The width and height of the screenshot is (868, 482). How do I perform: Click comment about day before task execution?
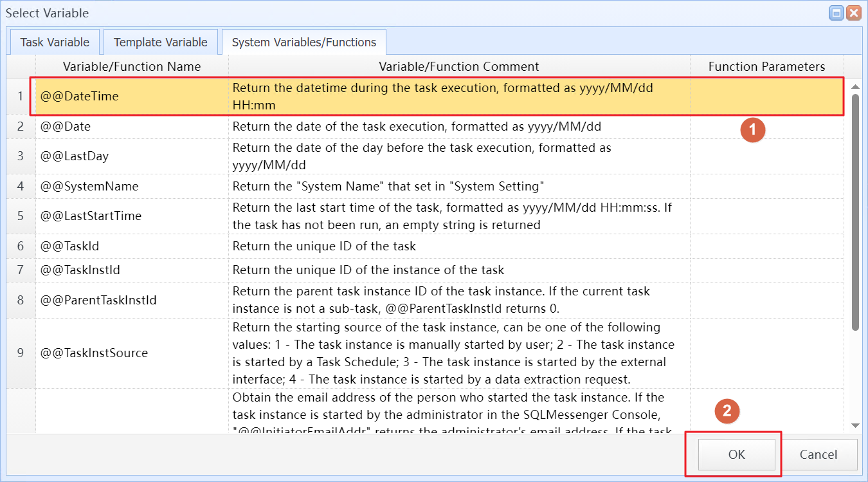coord(422,156)
